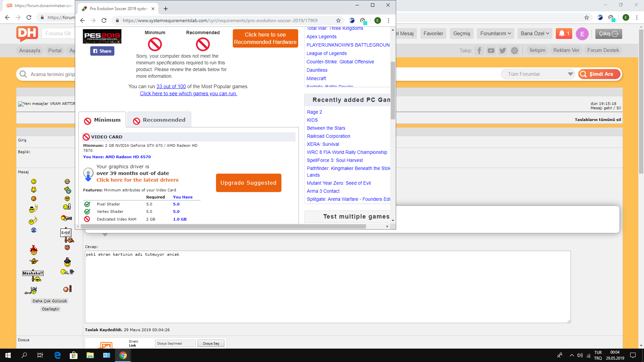644x362 pixels.
Task: Expand the Forumlarım dropdown
Action: [x=495, y=34]
